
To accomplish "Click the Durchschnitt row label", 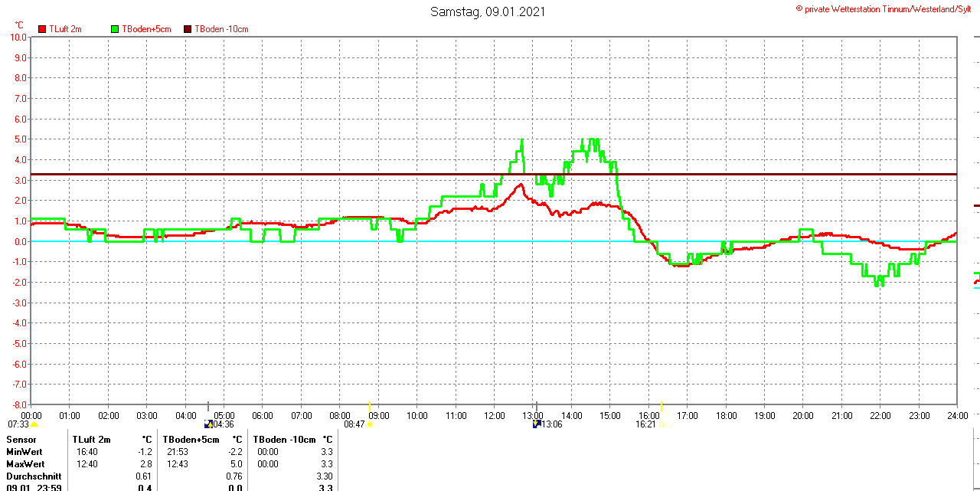I will [34, 476].
